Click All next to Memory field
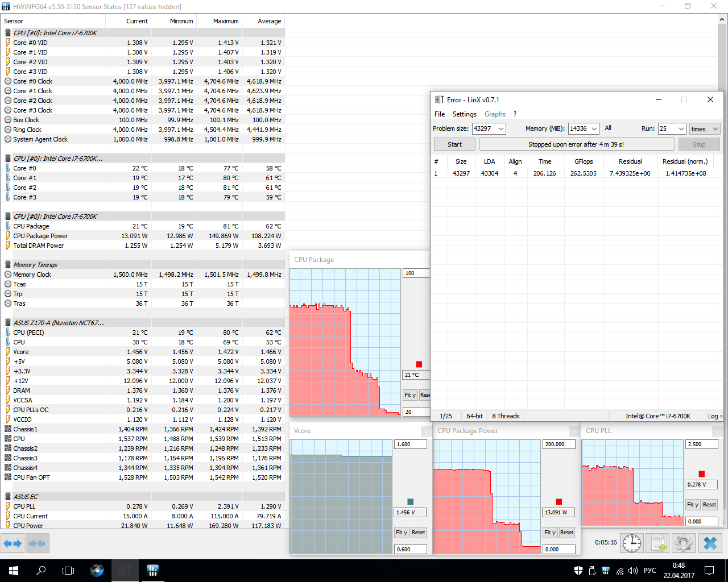 point(608,128)
